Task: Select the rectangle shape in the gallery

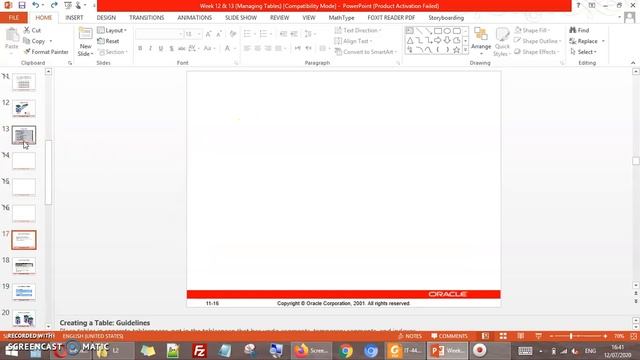Action: [x=438, y=31]
